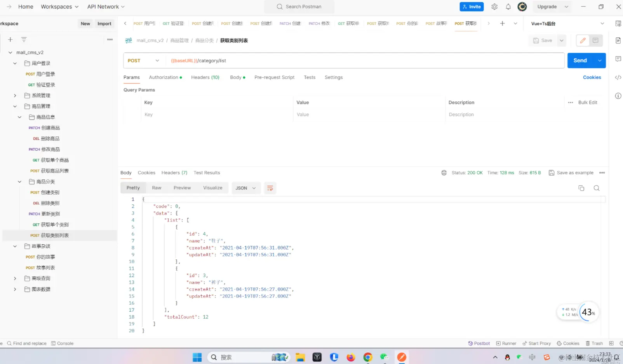Open Windows Start menu
The height and width of the screenshot is (364, 623).
point(197,357)
